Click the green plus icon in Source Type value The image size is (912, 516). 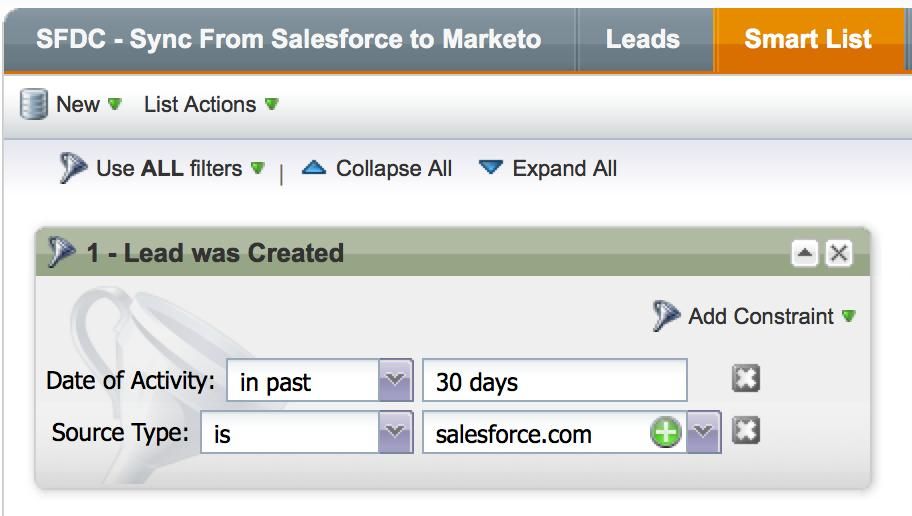[666, 433]
